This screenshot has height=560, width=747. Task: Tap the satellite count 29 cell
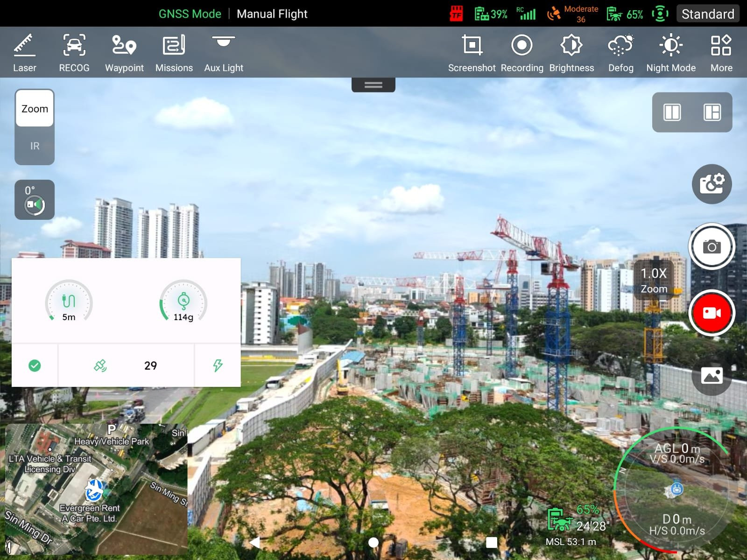click(x=126, y=365)
